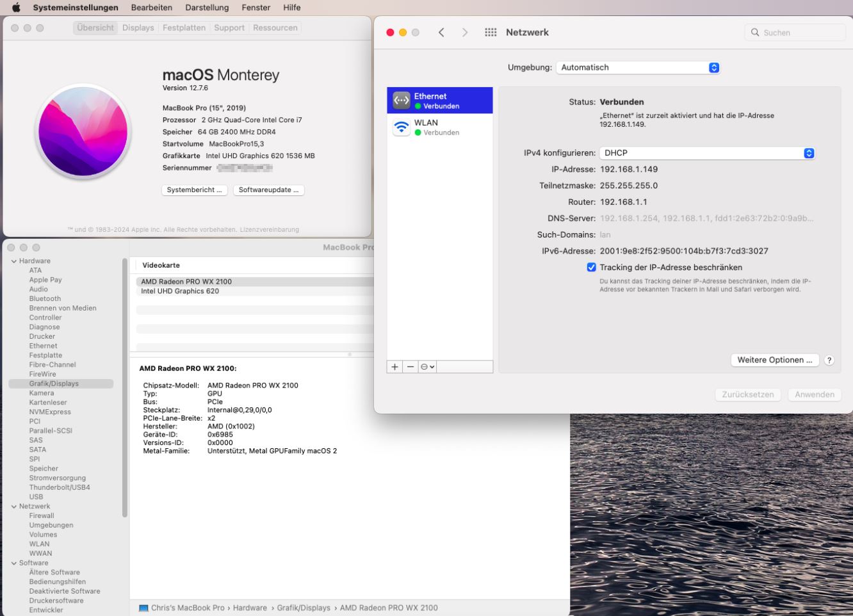Add a network service with plus button

394,367
